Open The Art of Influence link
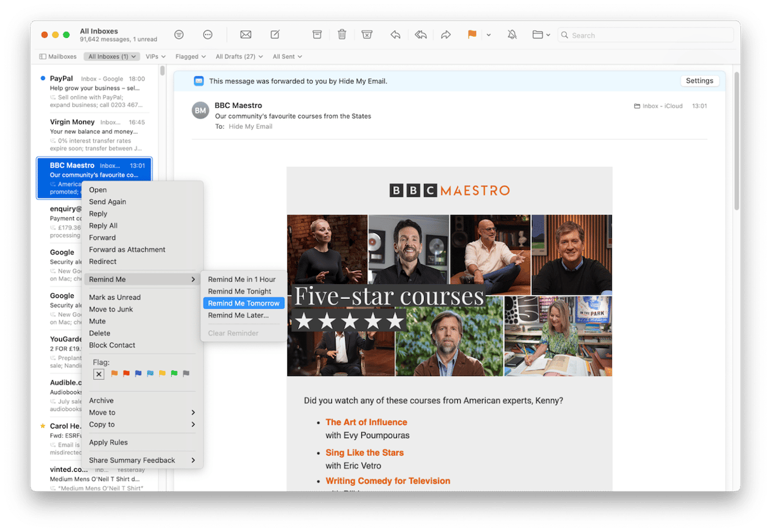This screenshot has width=771, height=532. (x=366, y=422)
